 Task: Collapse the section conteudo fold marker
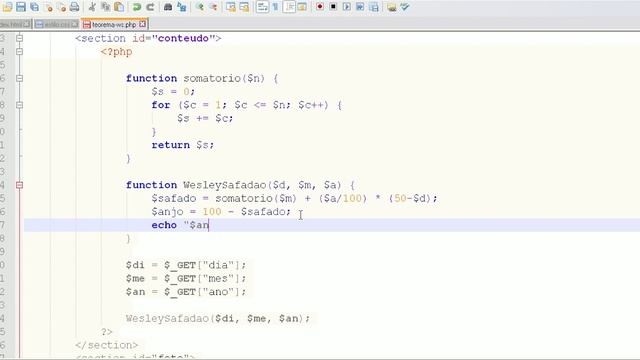(x=19, y=38)
